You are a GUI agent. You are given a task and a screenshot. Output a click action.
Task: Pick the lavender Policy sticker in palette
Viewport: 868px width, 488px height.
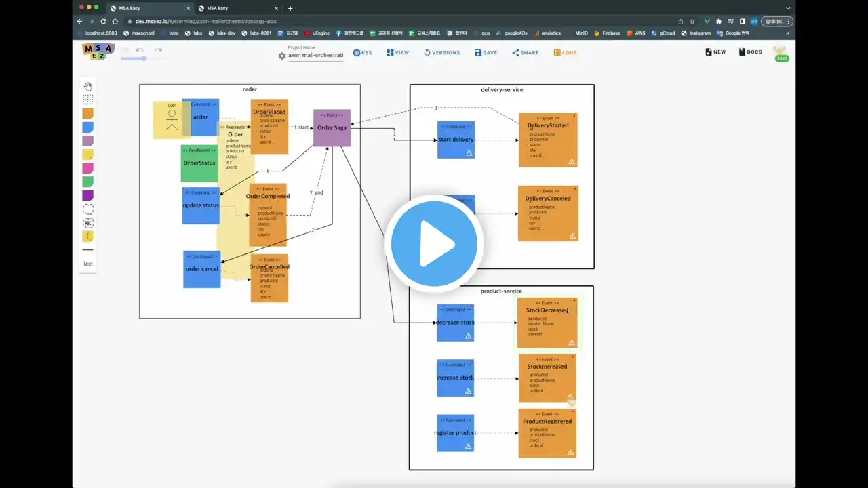pyautogui.click(x=88, y=141)
